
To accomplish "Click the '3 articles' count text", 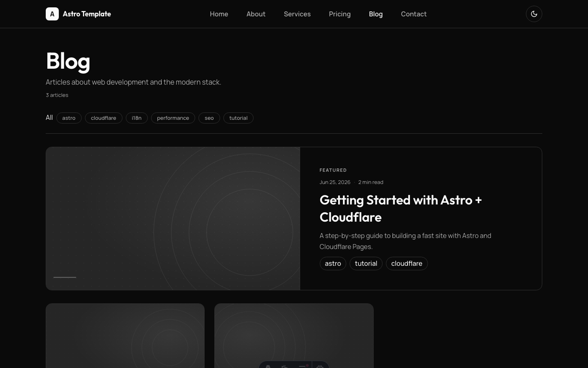I will (57, 95).
